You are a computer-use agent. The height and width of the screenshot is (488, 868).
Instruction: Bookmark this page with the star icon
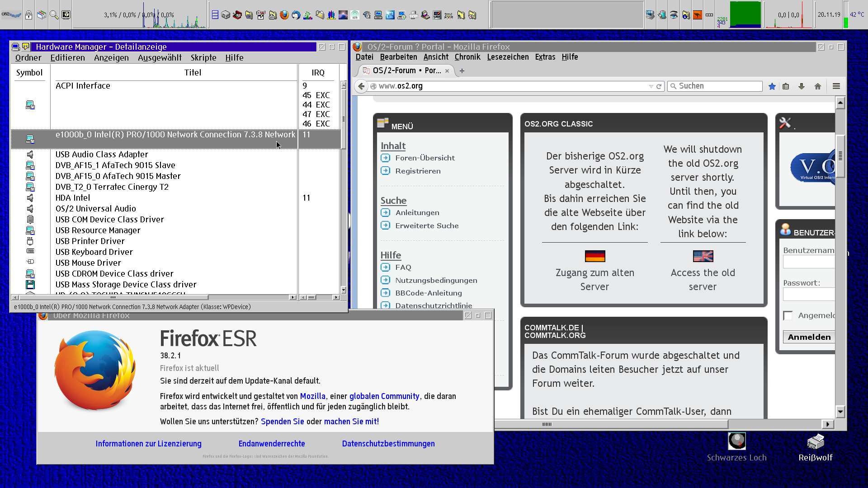point(772,86)
